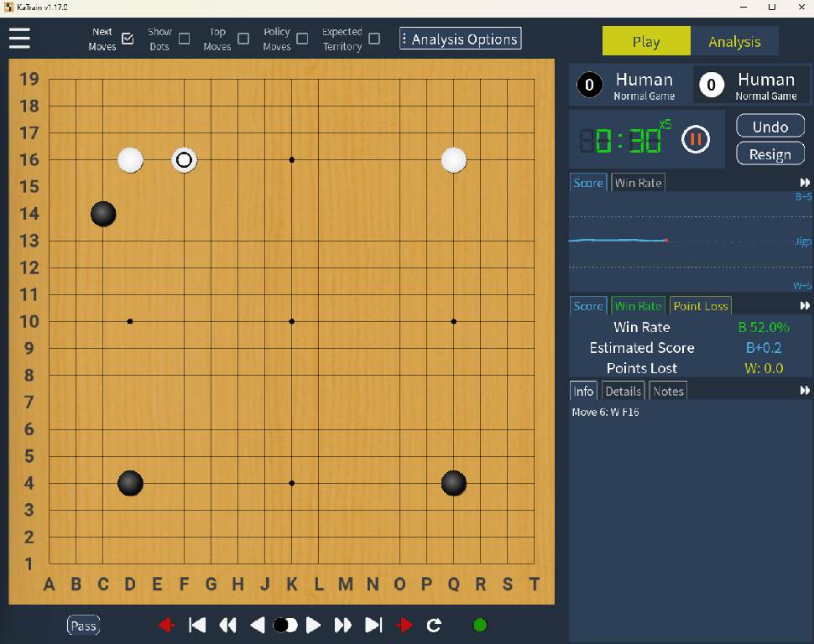The width and height of the screenshot is (814, 644).
Task: Go to the start of the game
Action: click(x=198, y=625)
